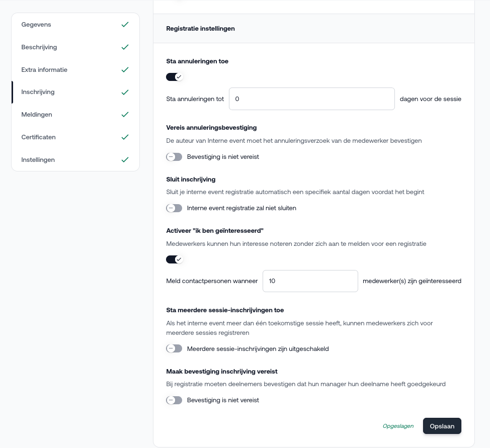Turn on the "Sluit inschrijving" toggle
Image resolution: width=490 pixels, height=448 pixels.
[174, 208]
